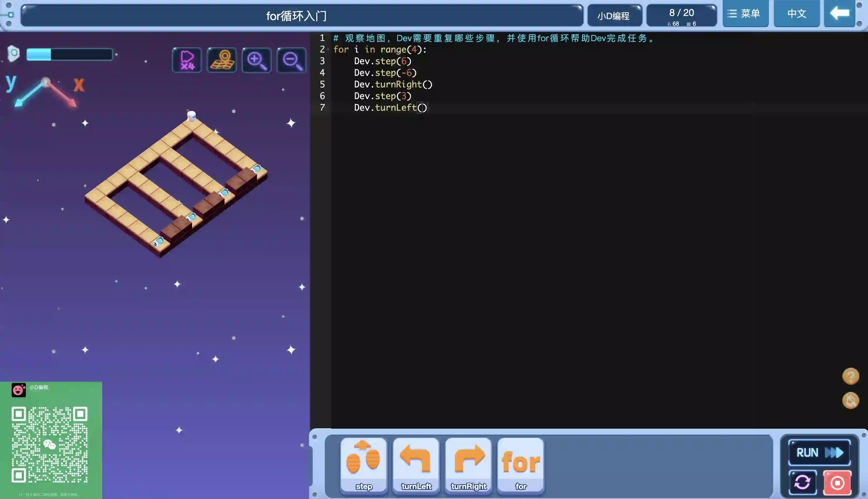The height and width of the screenshot is (499, 868).
Task: Open the level progress 8 / 20 indicator
Action: (x=681, y=16)
